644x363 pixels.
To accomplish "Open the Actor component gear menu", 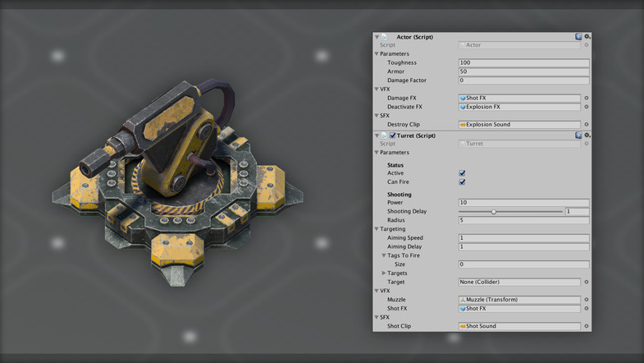I will 587,37.
